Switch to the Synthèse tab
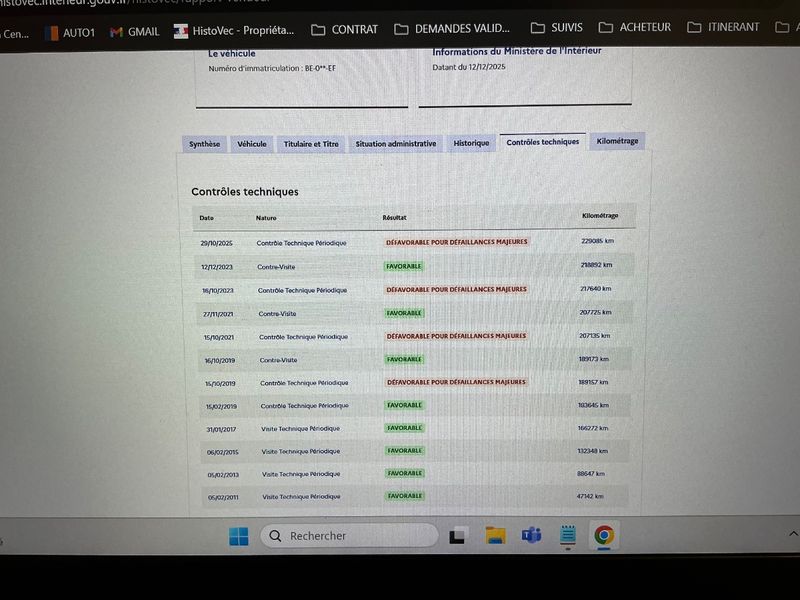The image size is (800, 600). [x=205, y=144]
